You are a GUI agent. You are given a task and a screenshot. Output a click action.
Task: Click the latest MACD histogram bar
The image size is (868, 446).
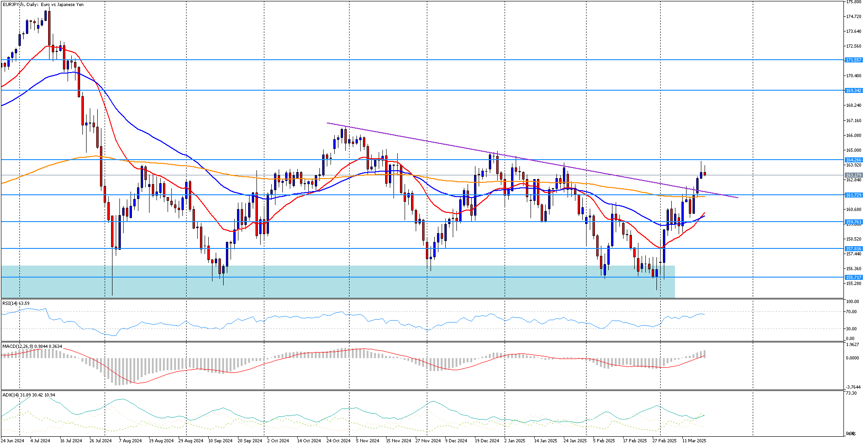click(x=705, y=354)
